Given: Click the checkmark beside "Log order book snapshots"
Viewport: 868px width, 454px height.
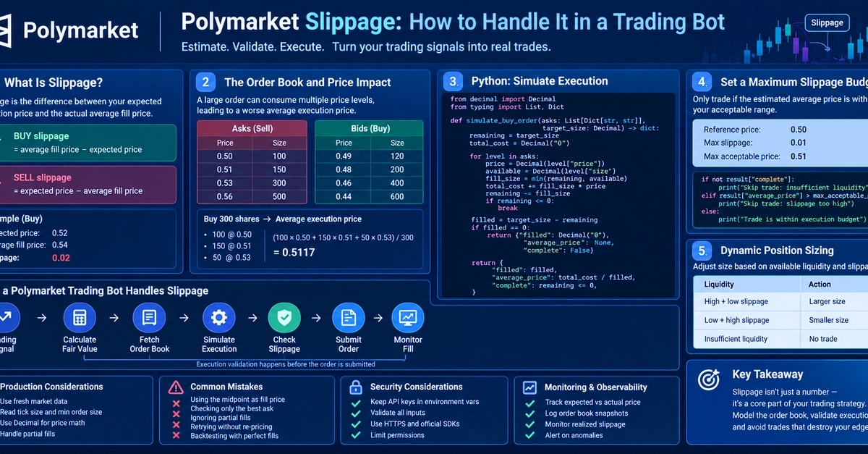Looking at the screenshot, I should tap(529, 413).
